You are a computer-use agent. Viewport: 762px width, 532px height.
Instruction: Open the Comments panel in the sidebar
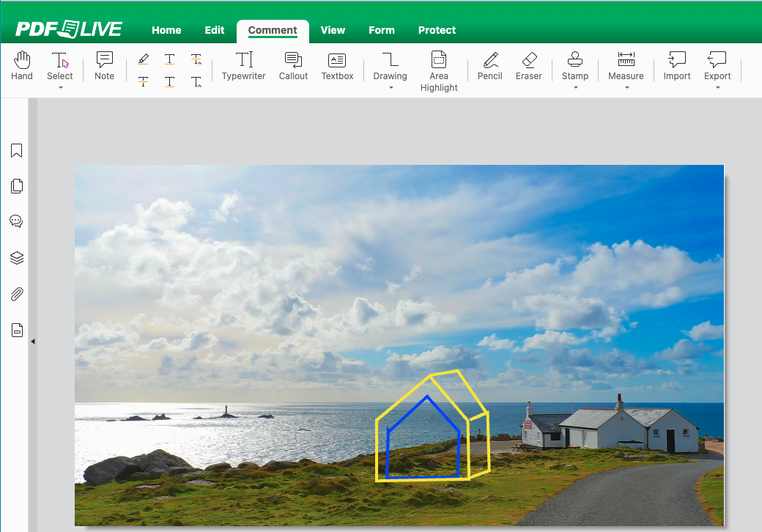(16, 221)
